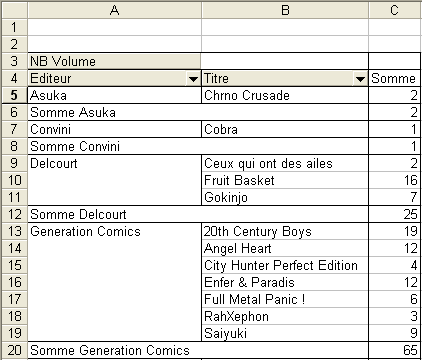The image size is (422, 360).
Task: Select the Chrno Crusade cell
Action: tap(285, 95)
